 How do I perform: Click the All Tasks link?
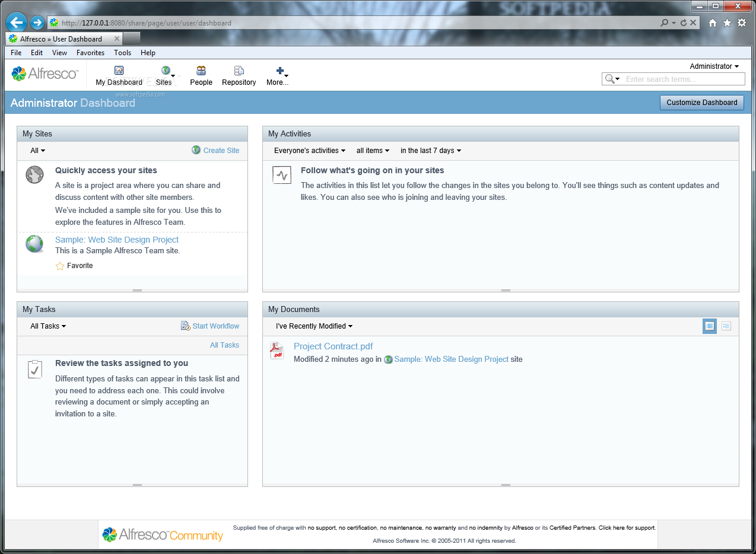pos(224,345)
